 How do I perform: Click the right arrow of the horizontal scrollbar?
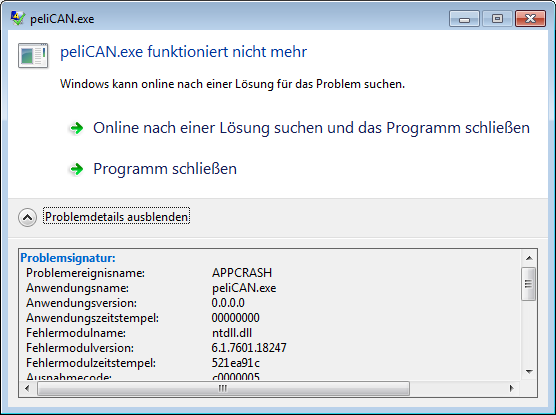[x=511, y=388]
